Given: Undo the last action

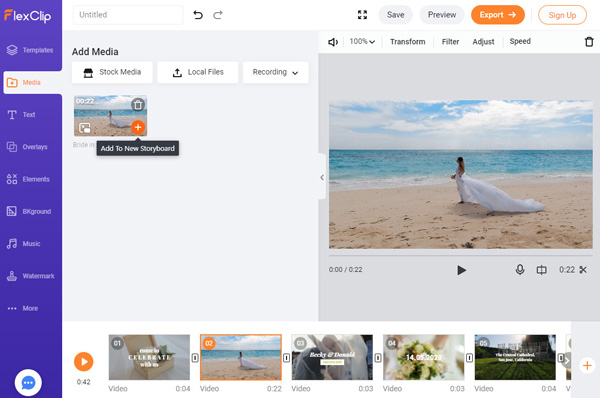Looking at the screenshot, I should click(x=198, y=15).
